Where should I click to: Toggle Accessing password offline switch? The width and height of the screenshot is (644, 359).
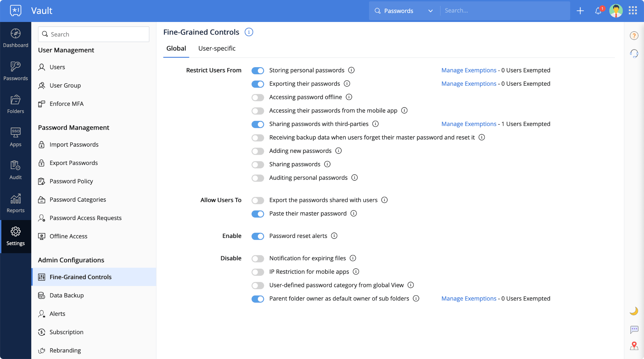pyautogui.click(x=258, y=97)
